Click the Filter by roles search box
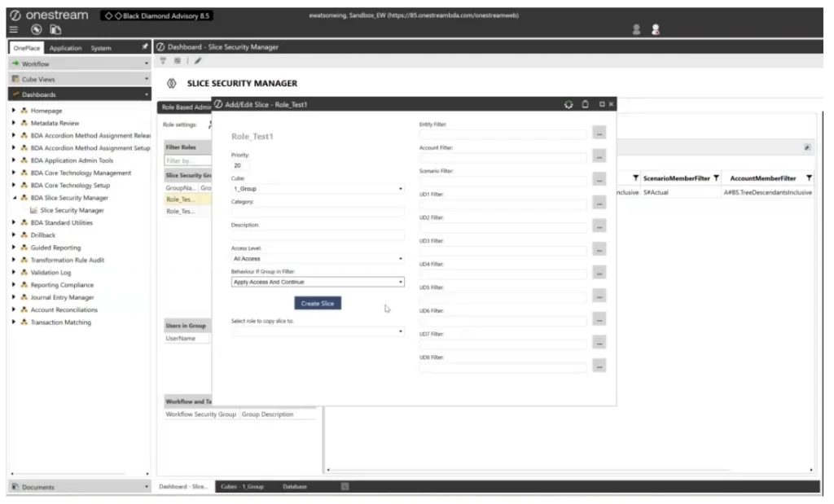The image size is (834, 504). pyautogui.click(x=188, y=160)
